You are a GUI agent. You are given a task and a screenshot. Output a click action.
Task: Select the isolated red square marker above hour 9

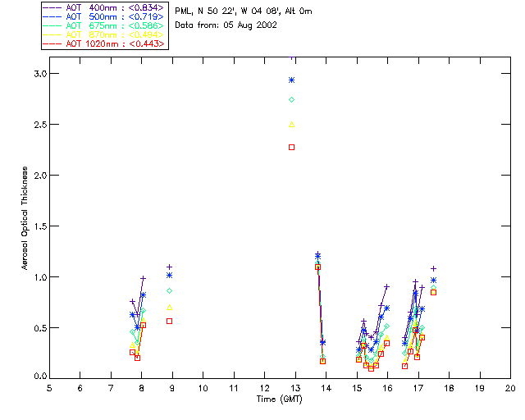(x=170, y=322)
